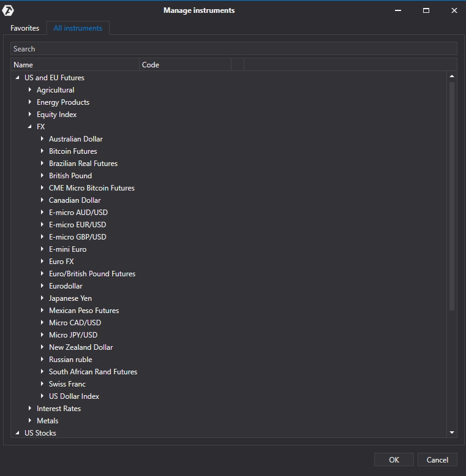
Task: Click the scroll down arrow in list
Action: pos(452,433)
